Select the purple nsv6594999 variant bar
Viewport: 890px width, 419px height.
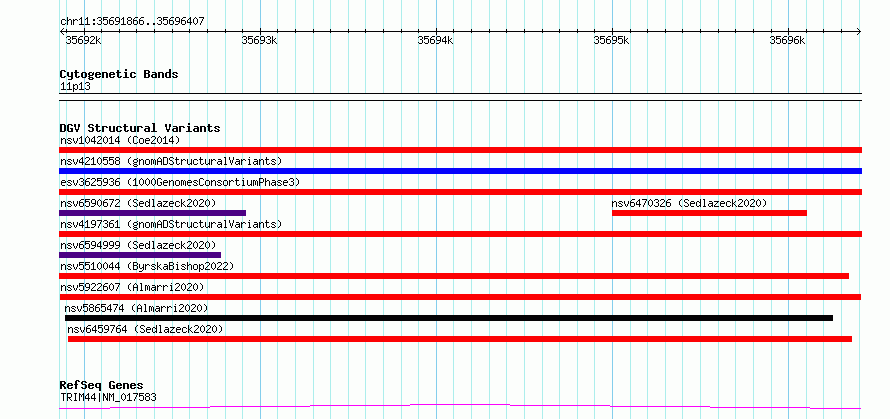pyautogui.click(x=140, y=255)
